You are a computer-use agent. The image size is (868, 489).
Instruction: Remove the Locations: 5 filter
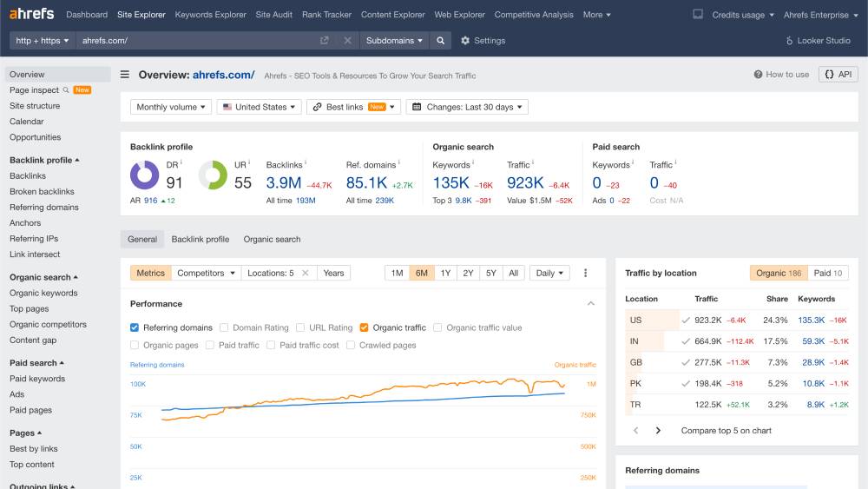305,273
